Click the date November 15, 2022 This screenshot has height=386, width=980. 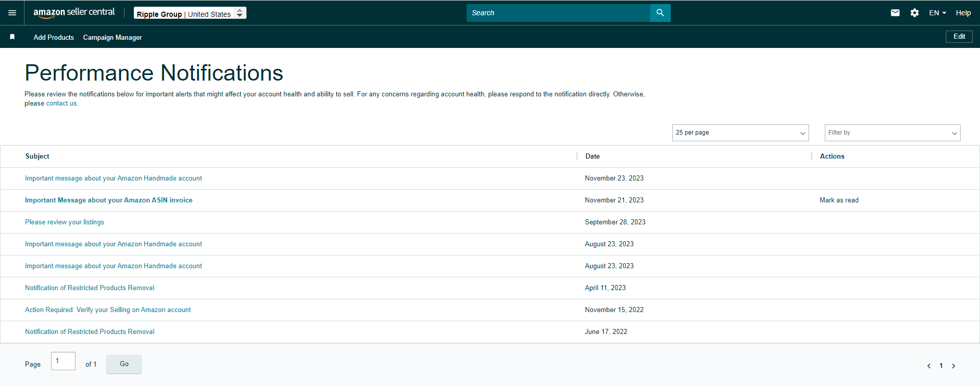(614, 310)
